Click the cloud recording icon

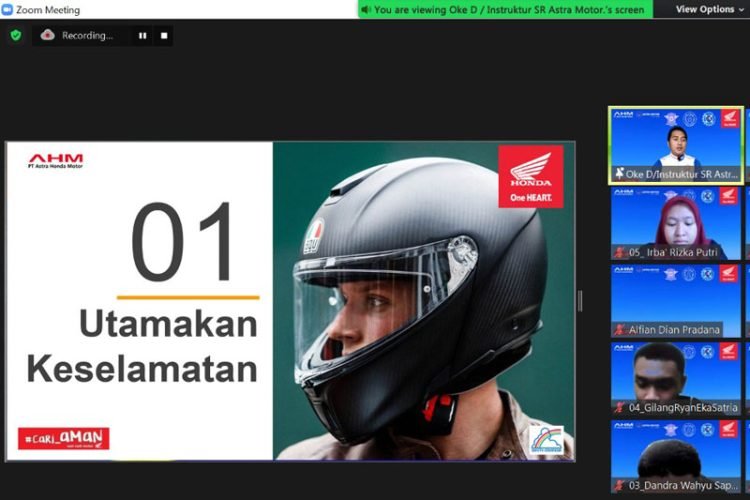47,35
